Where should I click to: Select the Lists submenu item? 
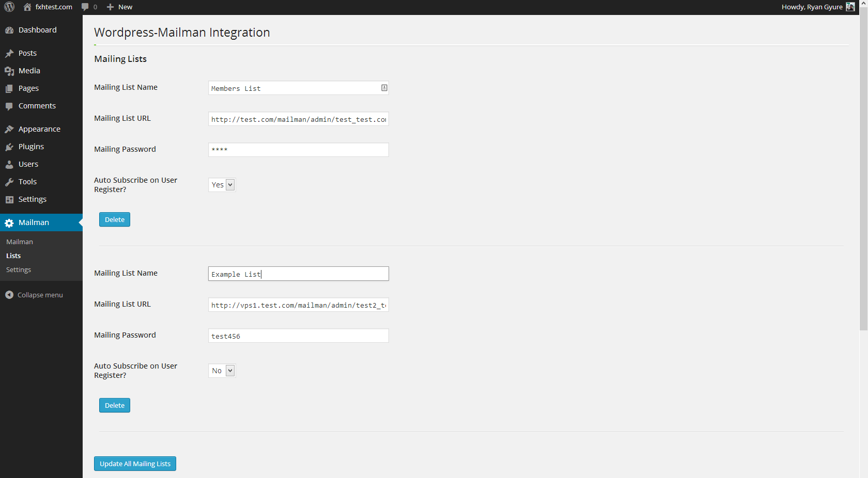tap(13, 256)
